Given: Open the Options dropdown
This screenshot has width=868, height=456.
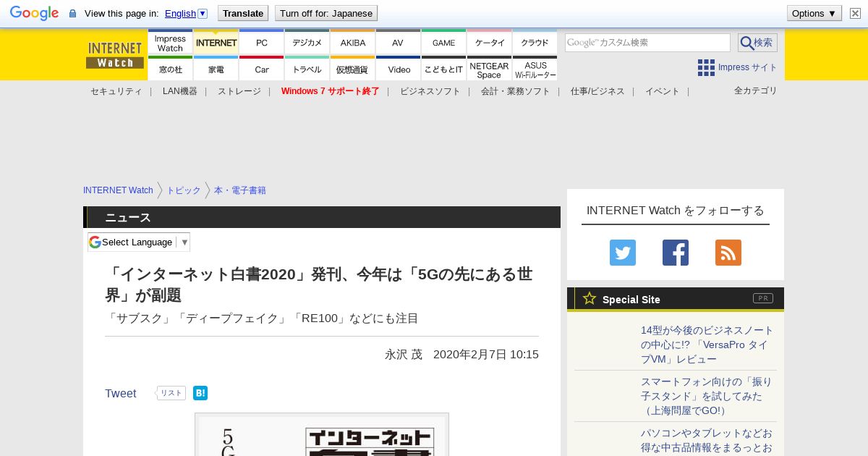Looking at the screenshot, I should 814,13.
